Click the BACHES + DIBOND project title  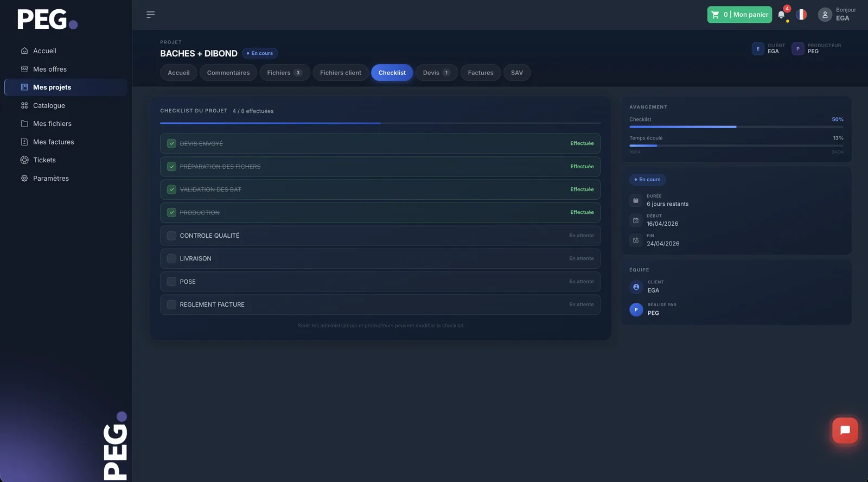(199, 53)
